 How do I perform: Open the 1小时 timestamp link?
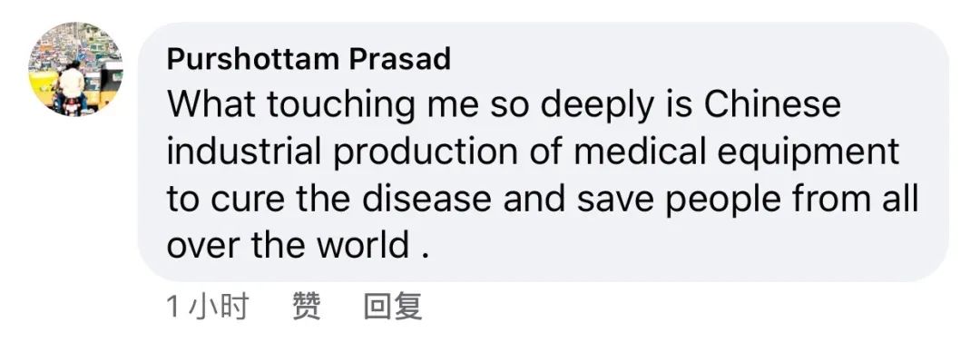pyautogui.click(x=208, y=307)
